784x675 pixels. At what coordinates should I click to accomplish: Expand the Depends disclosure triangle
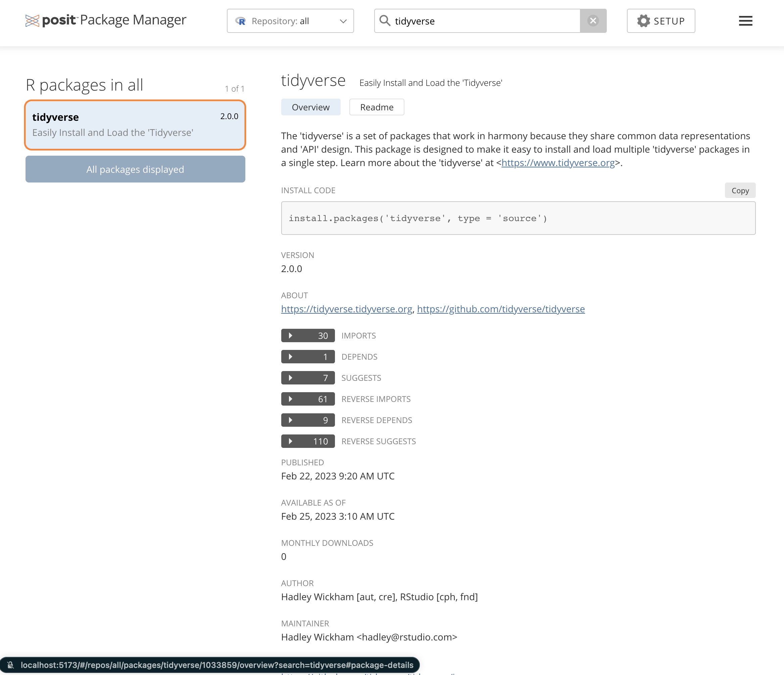click(x=291, y=357)
